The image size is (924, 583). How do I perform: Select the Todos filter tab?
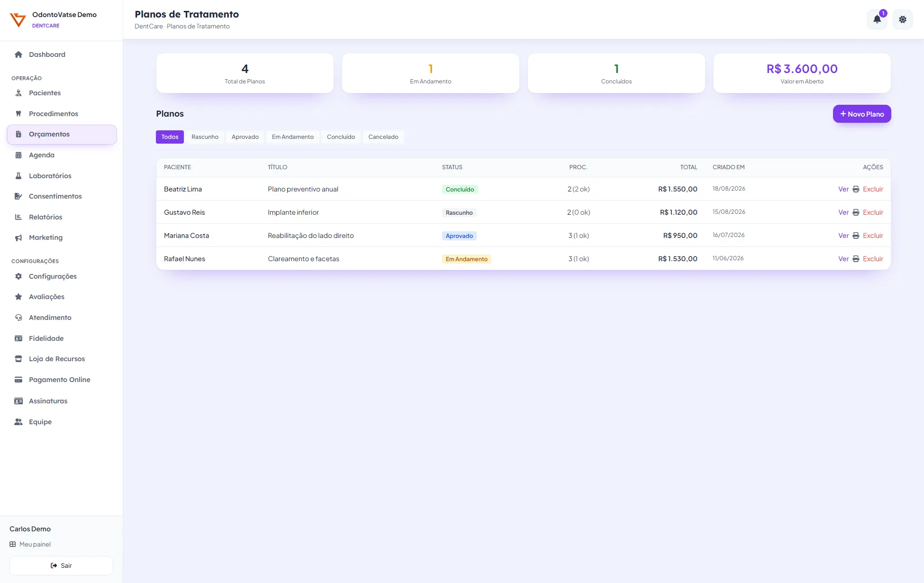point(170,137)
